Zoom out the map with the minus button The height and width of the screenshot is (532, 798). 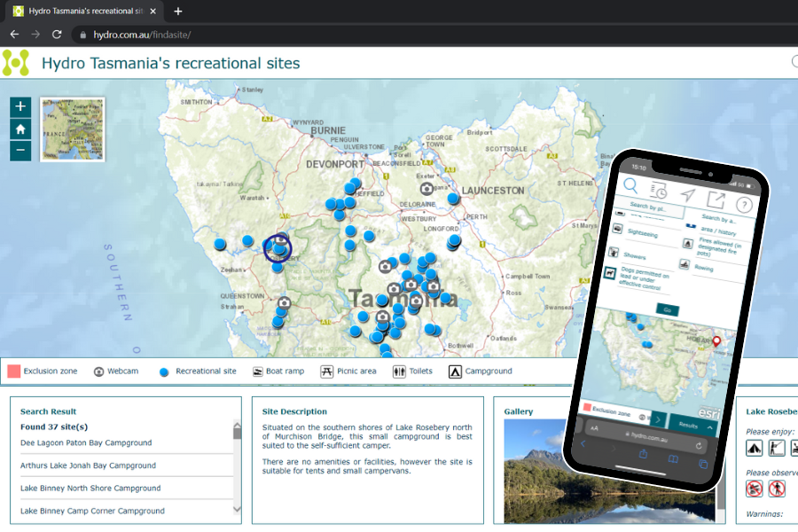tap(20, 150)
